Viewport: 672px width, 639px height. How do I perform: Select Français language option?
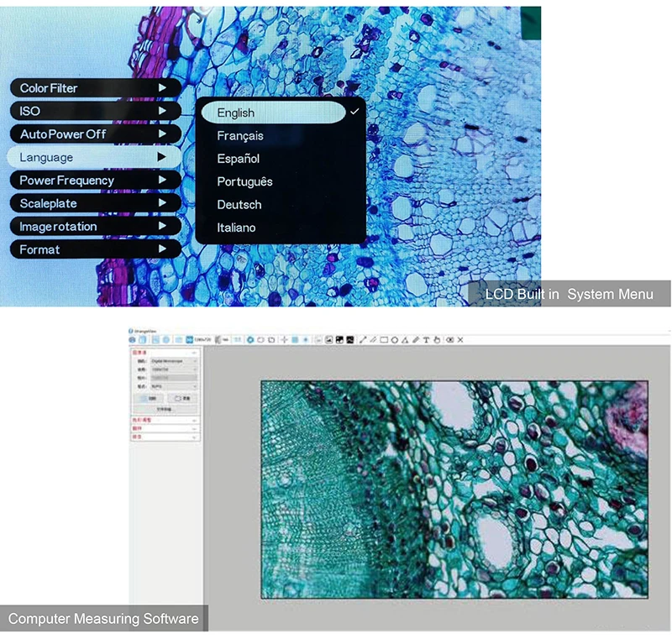[x=240, y=136]
